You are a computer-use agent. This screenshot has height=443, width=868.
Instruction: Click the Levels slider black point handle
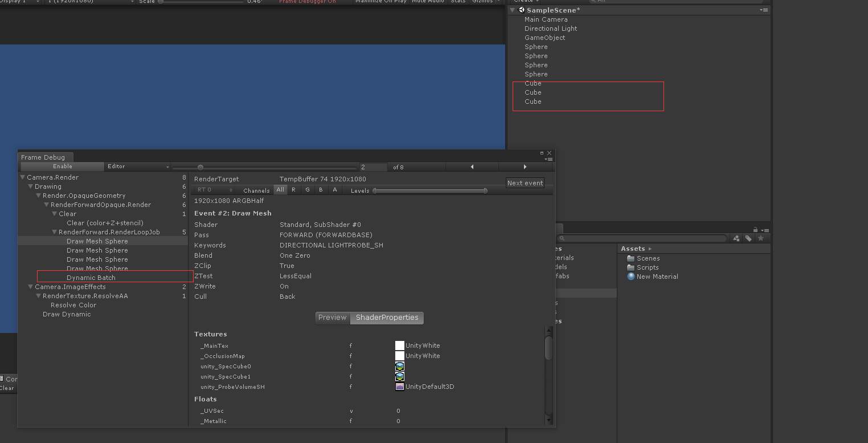point(375,190)
